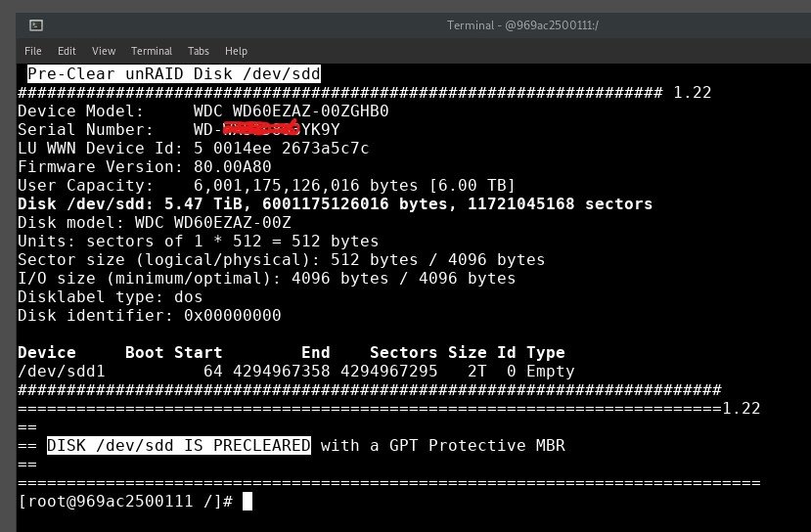Image resolution: width=811 pixels, height=532 pixels.
Task: Click the 'Device' column header
Action: (47, 353)
